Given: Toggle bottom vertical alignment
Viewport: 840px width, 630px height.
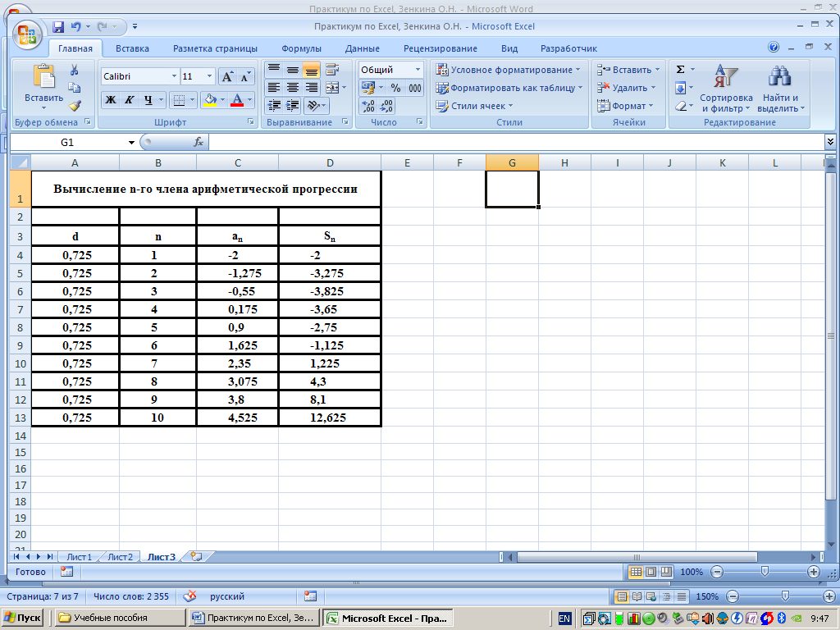Looking at the screenshot, I should 311,70.
